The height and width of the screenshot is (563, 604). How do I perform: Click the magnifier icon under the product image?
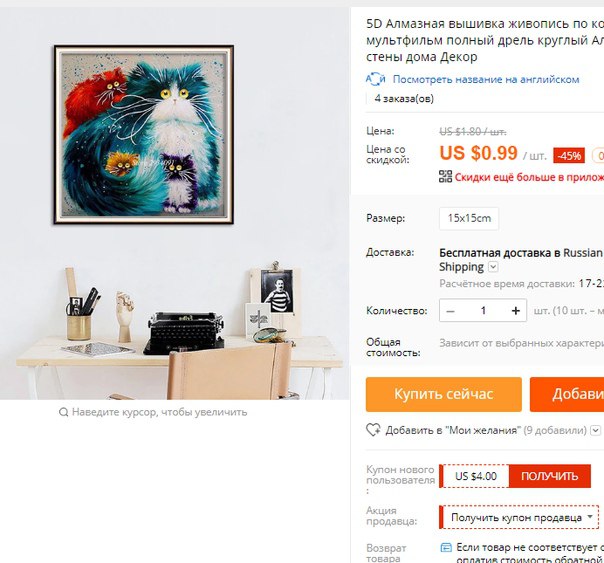[64, 412]
